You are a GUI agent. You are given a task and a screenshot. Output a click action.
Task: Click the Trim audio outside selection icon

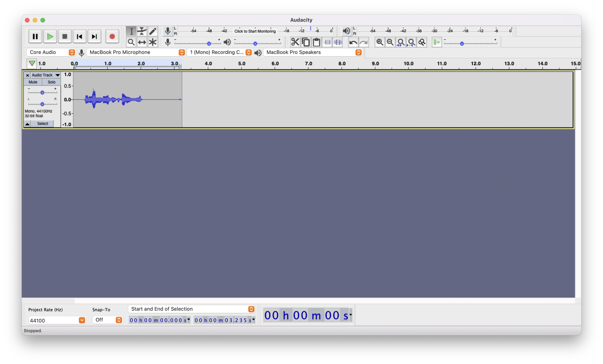327,42
